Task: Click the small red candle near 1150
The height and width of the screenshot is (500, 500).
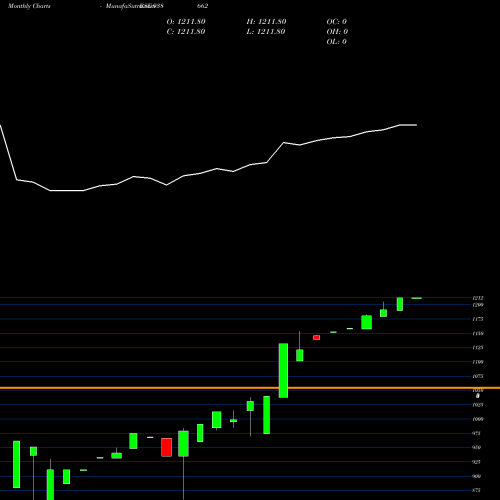Action: (316, 338)
